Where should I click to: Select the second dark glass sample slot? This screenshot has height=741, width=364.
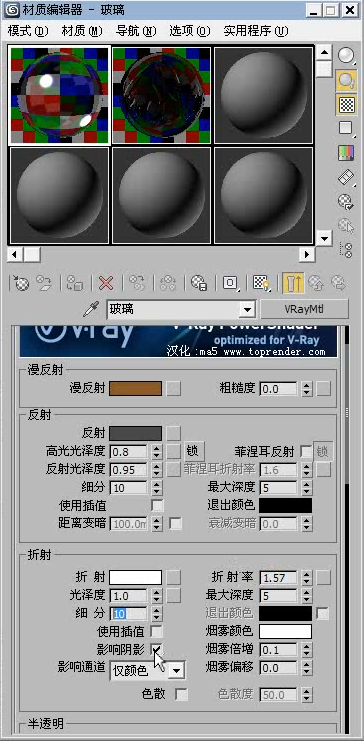(x=161, y=95)
